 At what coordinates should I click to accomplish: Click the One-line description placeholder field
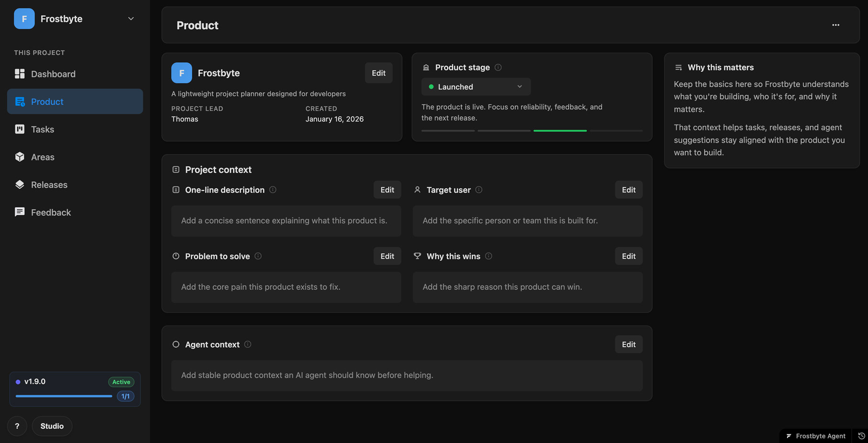coord(286,221)
